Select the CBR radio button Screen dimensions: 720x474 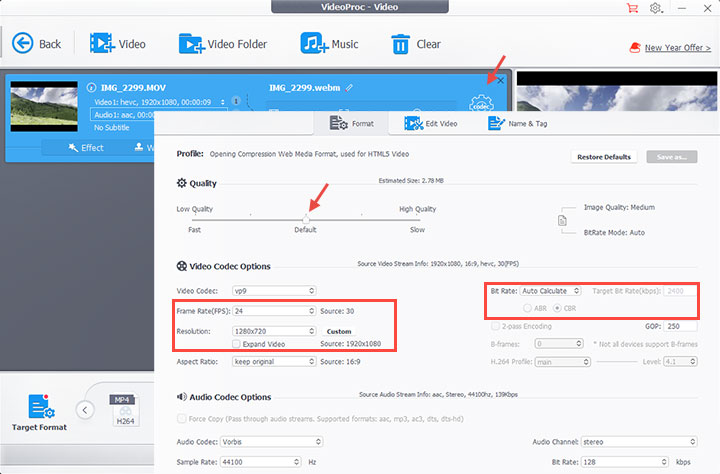[x=557, y=308]
